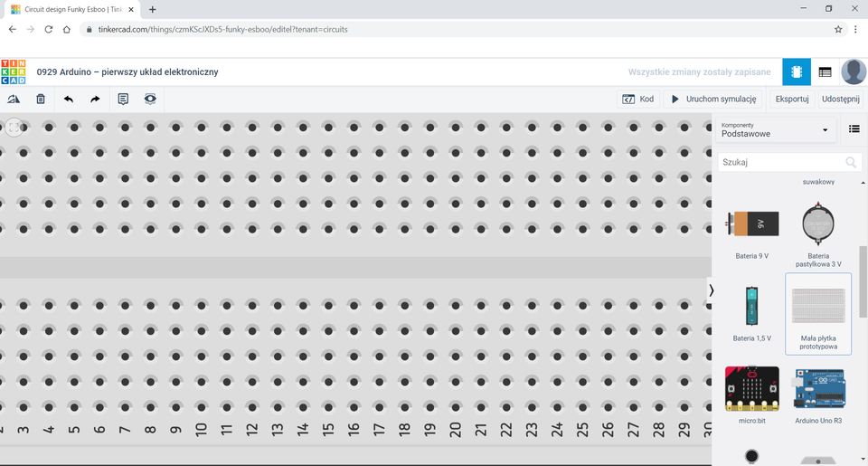The image size is (868, 466).
Task: Start simulation with Uruchom symulację
Action: (x=713, y=99)
